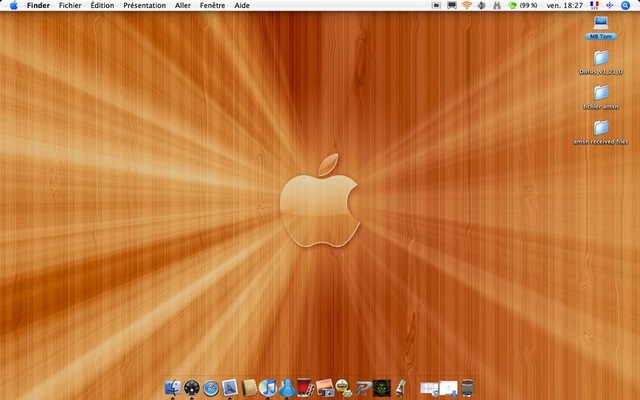Launch the silver R application icon
Viewport: 640px width, 400px height.
(363, 388)
